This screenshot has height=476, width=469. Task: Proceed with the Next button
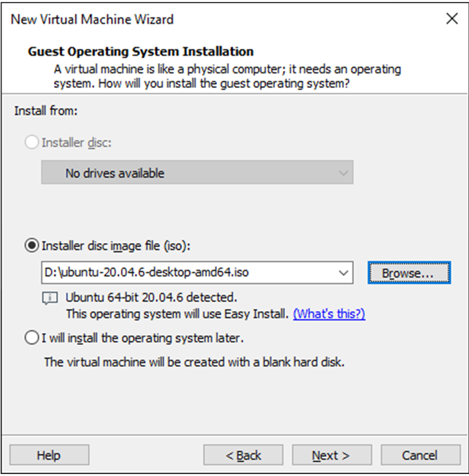(331, 455)
